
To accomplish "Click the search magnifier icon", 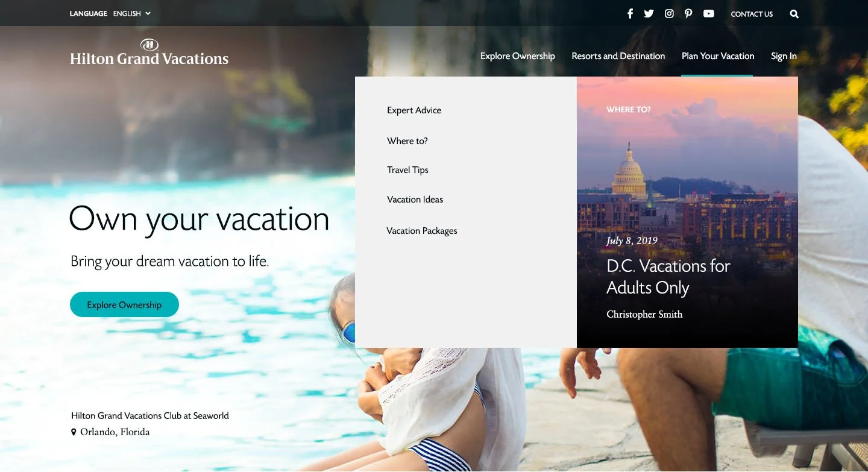I will tap(794, 14).
